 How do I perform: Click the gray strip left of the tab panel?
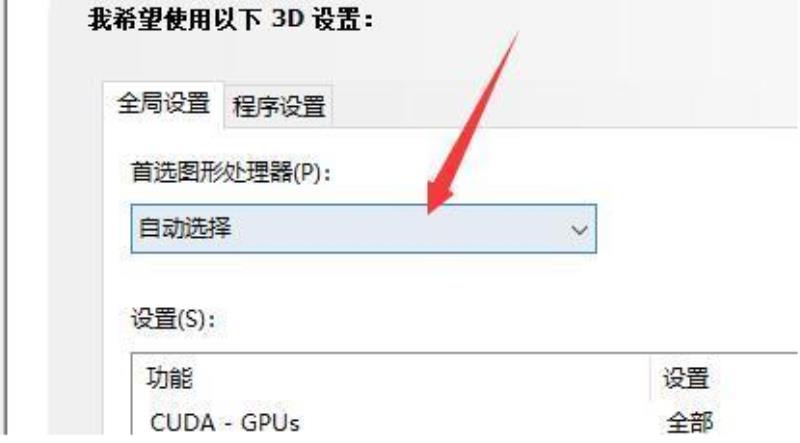click(x=76, y=255)
